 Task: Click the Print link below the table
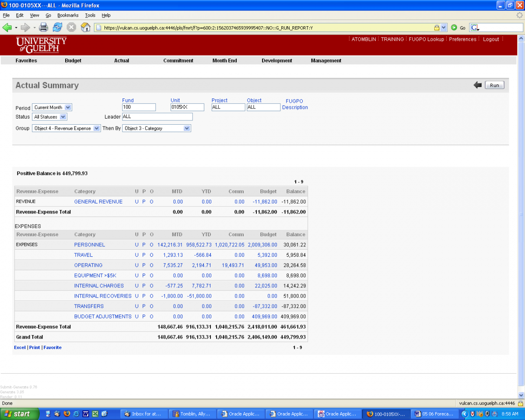coord(35,347)
